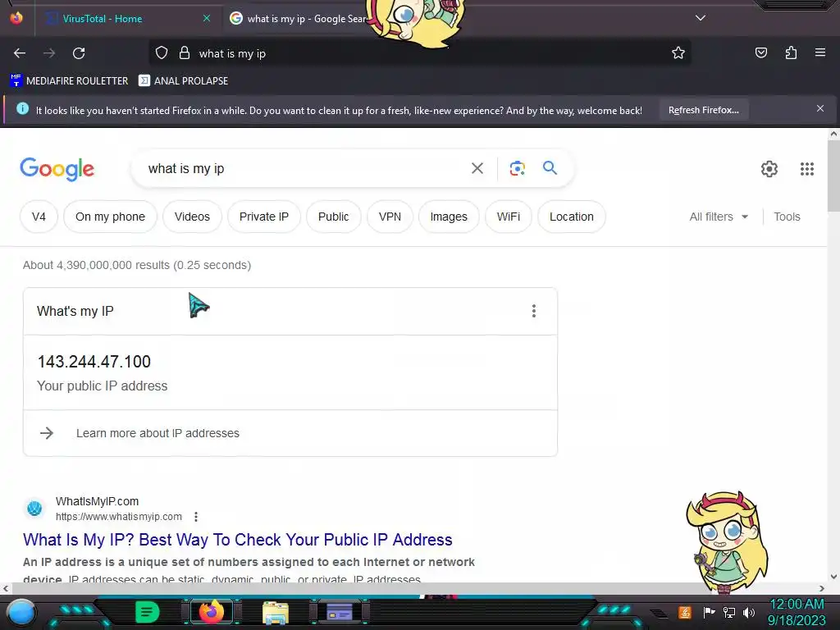Click the horizontal scroll right arrow
Viewport: 840px width, 630px height.
pos(822,588)
